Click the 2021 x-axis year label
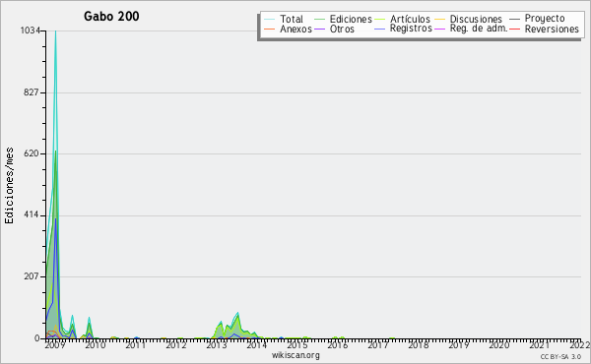The height and width of the screenshot is (364, 591). pos(539,345)
